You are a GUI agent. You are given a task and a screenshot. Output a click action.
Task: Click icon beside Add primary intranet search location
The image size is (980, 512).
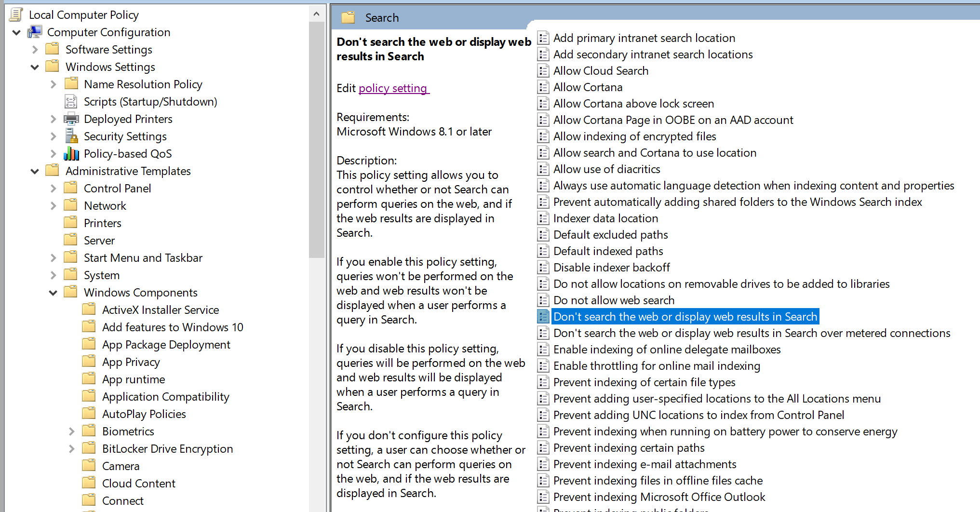543,38
